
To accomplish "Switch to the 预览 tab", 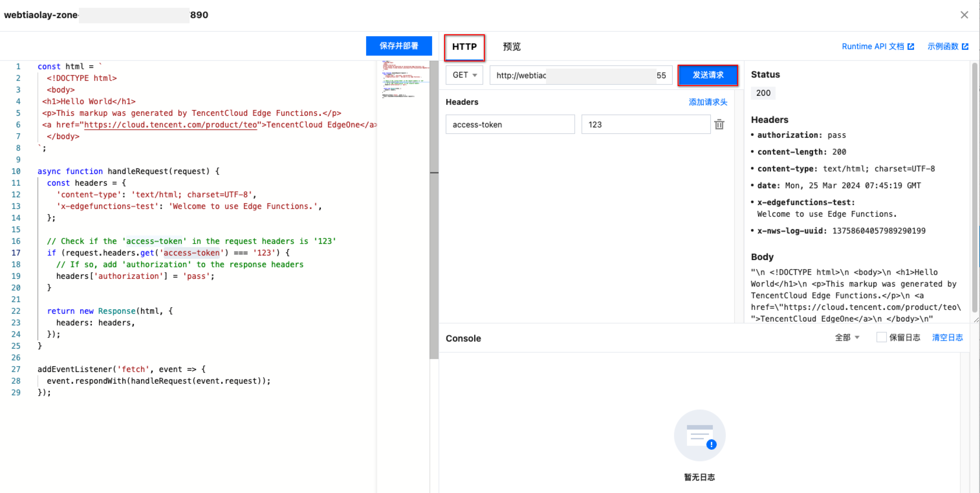I will click(x=512, y=47).
